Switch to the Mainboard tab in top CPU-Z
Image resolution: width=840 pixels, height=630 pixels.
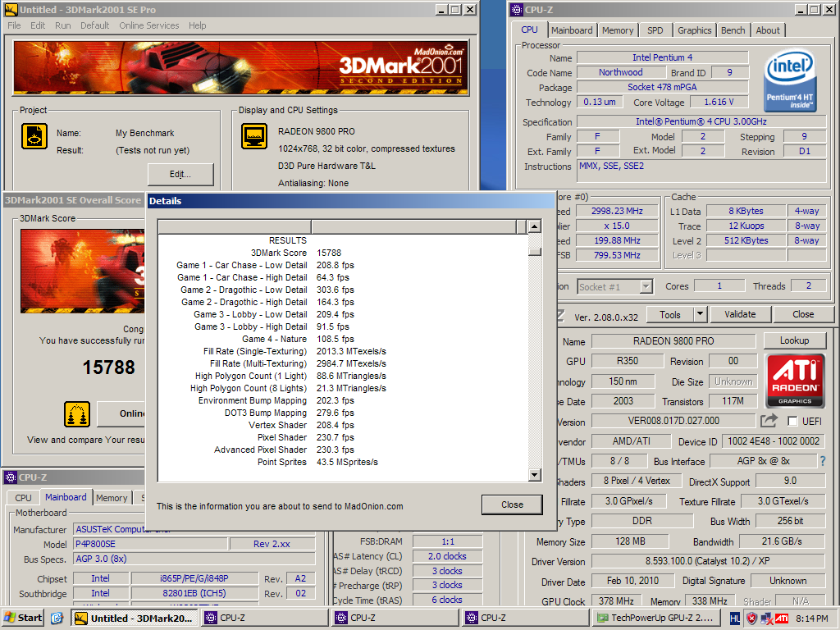coord(572,30)
